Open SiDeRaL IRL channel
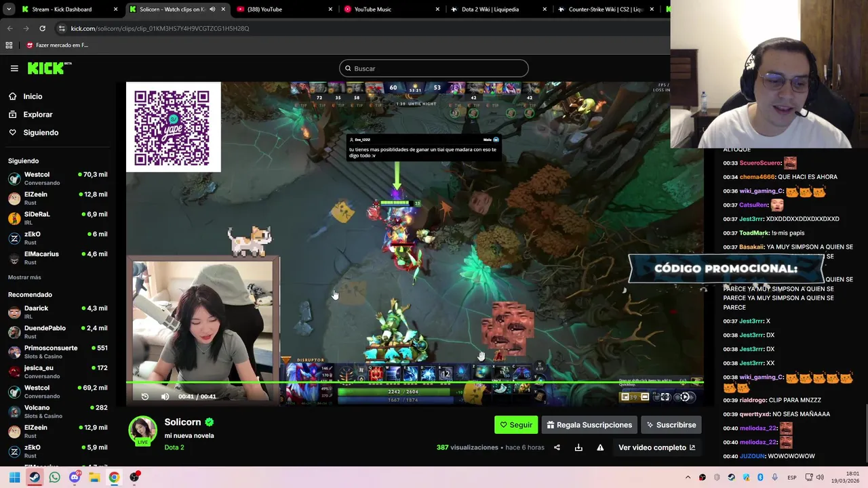The height and width of the screenshot is (488, 868). pos(58,218)
